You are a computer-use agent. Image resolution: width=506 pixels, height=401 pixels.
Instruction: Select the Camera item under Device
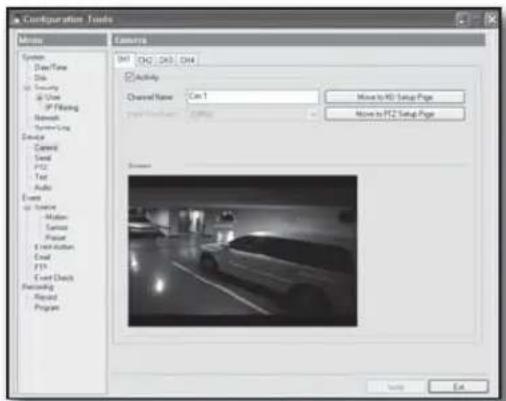pyautogui.click(x=46, y=147)
